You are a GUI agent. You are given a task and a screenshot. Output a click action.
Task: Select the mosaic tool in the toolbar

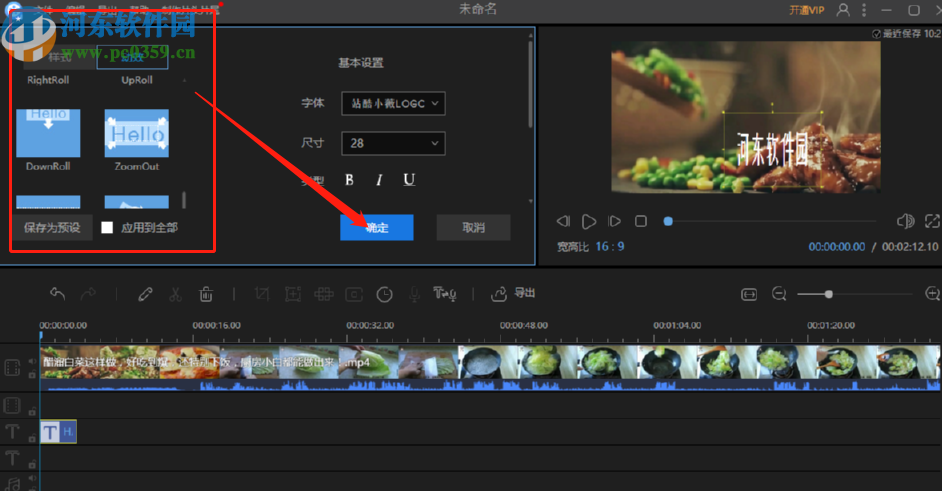click(323, 294)
